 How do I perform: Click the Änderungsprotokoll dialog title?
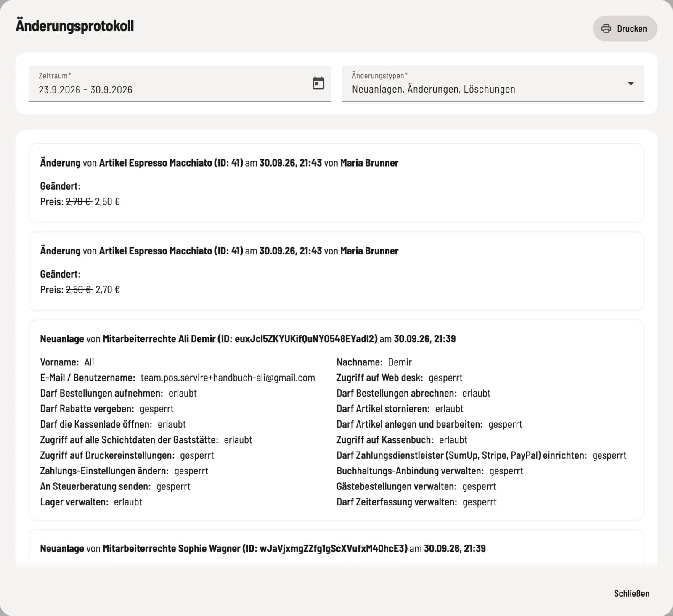pyautogui.click(x=75, y=26)
